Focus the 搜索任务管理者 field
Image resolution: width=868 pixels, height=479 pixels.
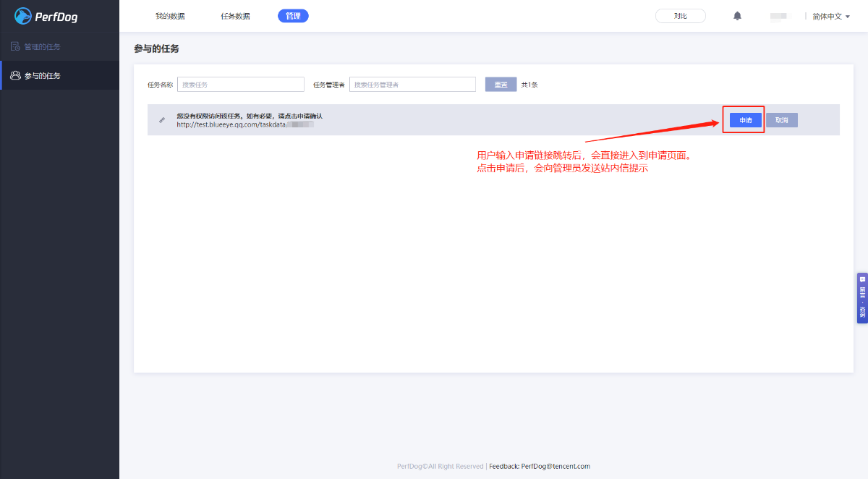[412, 85]
